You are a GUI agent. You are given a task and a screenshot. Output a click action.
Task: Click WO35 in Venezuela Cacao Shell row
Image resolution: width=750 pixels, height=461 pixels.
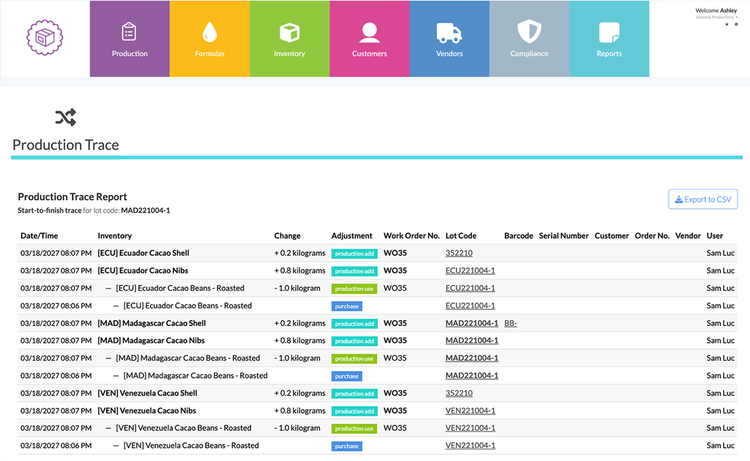point(395,393)
